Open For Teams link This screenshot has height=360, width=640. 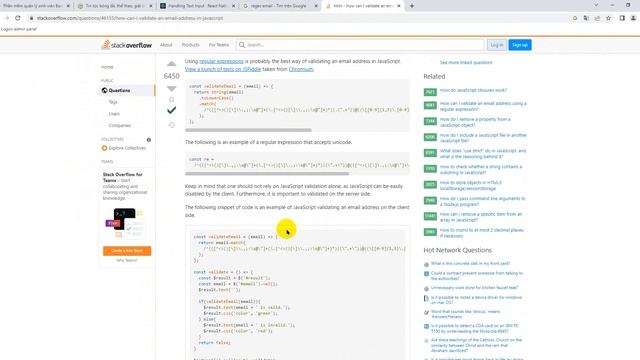pyautogui.click(x=219, y=45)
